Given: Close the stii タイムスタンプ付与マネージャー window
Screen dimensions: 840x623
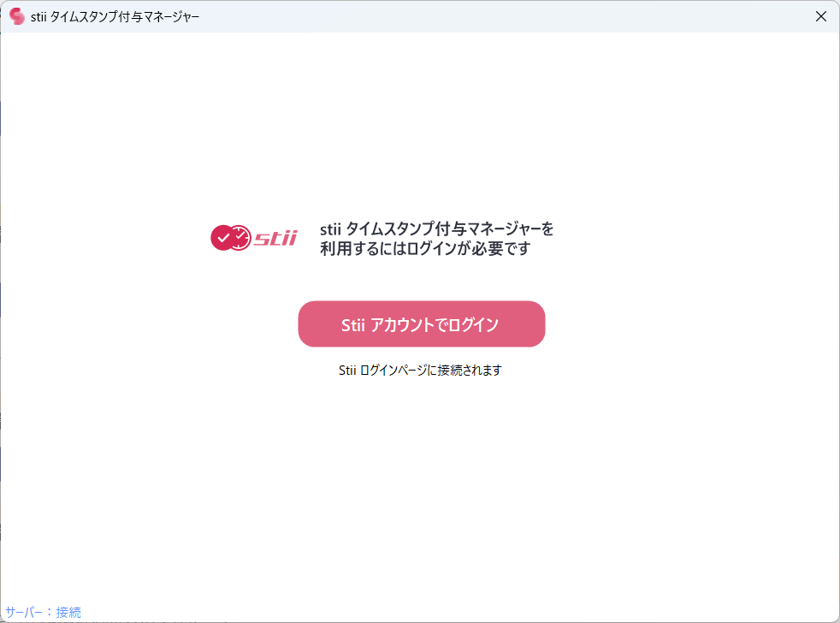Looking at the screenshot, I should 820,16.
